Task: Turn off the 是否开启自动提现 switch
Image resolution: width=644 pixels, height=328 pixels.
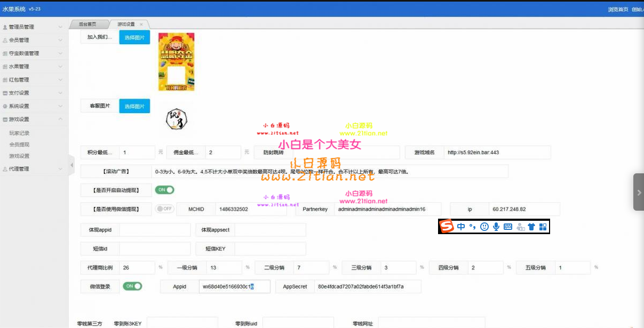Action: coord(164,190)
